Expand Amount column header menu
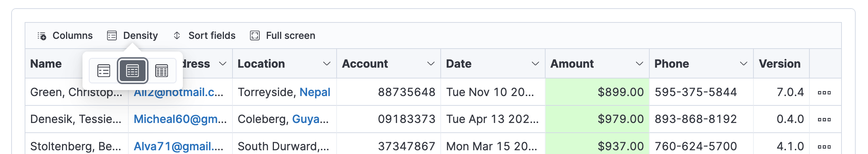Screen dimensions: 868x154 tap(640, 64)
